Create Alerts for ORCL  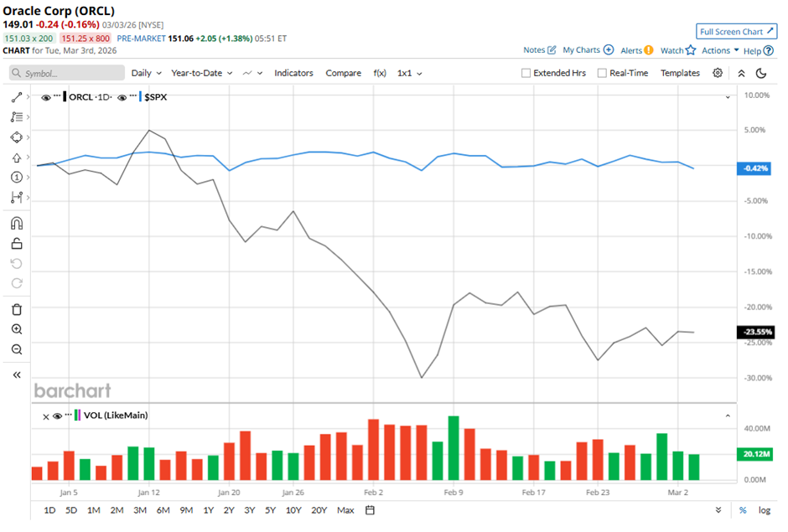637,50
